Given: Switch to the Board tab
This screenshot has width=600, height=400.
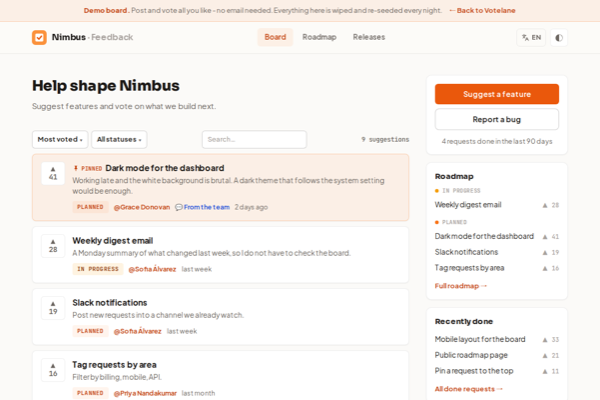Looking at the screenshot, I should pos(275,37).
